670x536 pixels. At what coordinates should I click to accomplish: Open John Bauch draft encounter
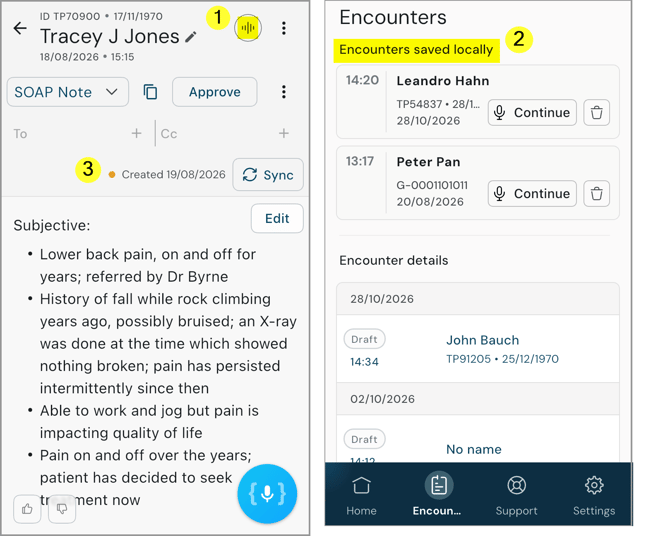[478, 349]
